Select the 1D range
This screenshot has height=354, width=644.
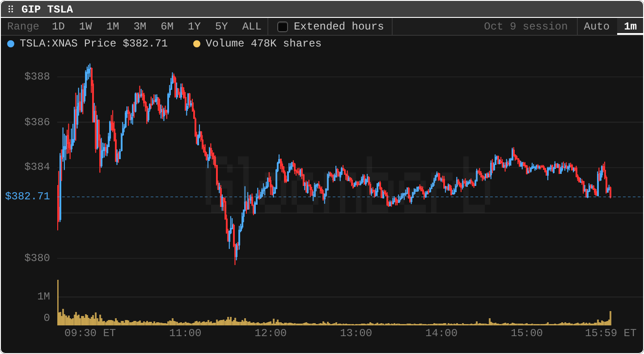pos(58,26)
